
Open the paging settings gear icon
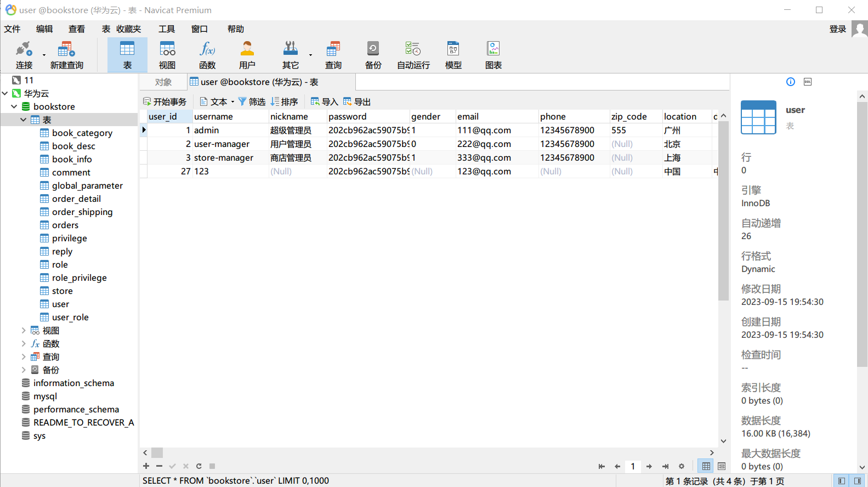coord(682,466)
